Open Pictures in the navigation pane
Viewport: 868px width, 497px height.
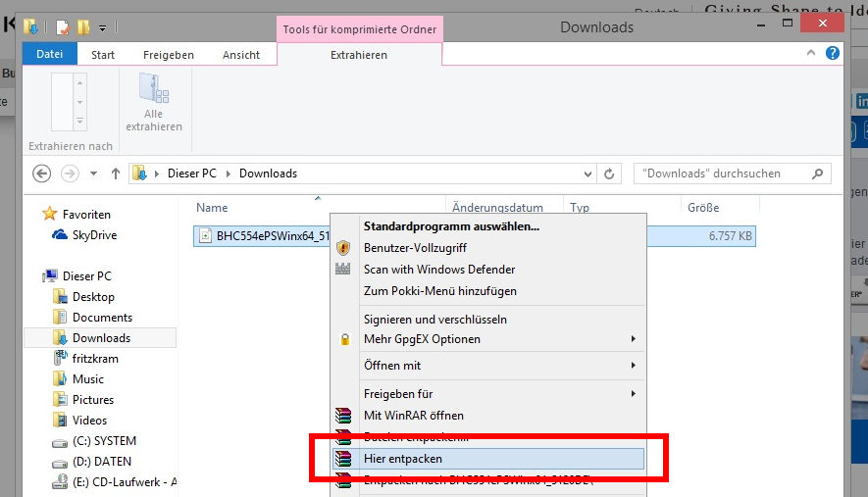[92, 400]
